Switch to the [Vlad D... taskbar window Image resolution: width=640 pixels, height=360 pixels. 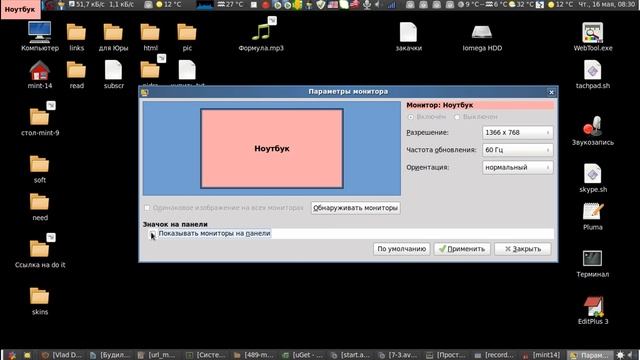coord(63,355)
